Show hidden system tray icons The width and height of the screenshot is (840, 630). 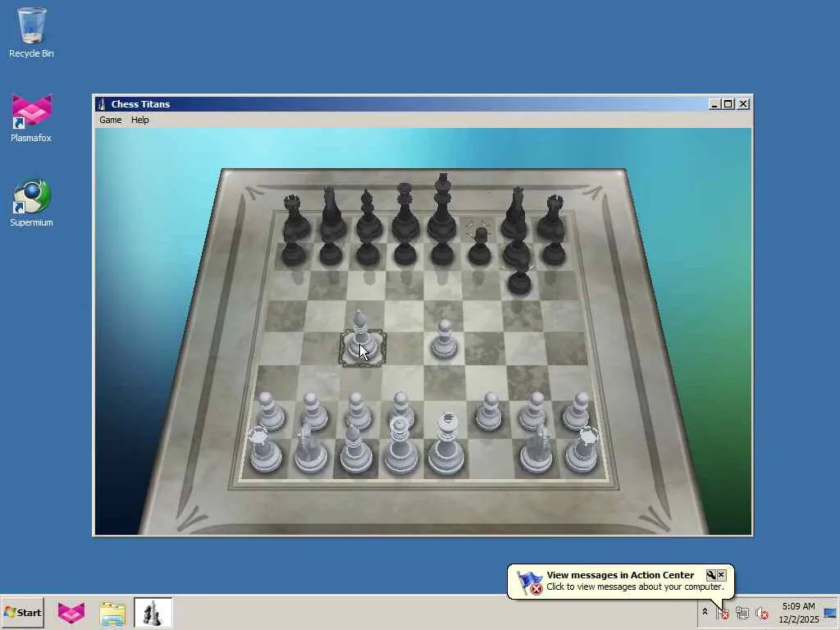pos(705,612)
